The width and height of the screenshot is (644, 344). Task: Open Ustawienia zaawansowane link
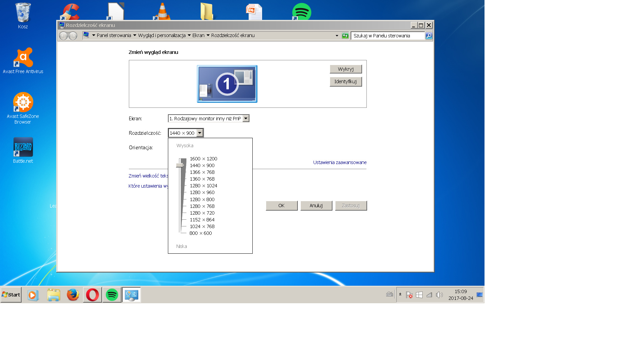(x=340, y=162)
